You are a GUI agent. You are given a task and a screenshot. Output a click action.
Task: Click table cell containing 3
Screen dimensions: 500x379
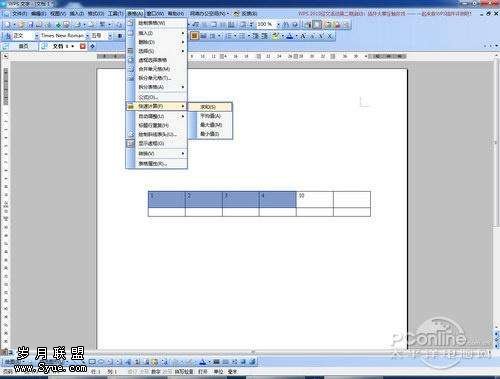tap(241, 199)
